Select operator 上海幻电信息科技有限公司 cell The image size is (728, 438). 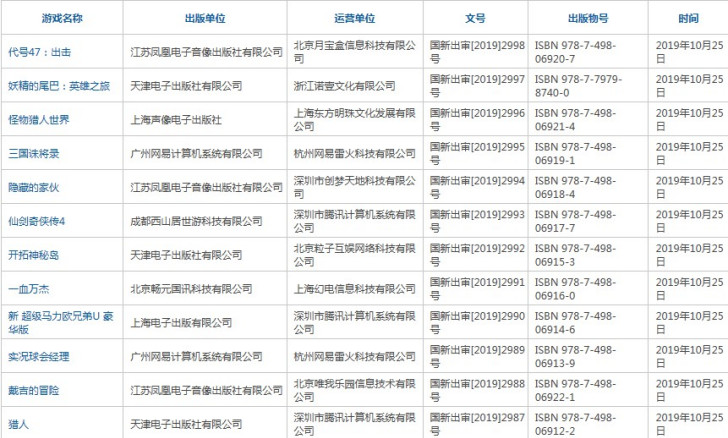(x=355, y=289)
